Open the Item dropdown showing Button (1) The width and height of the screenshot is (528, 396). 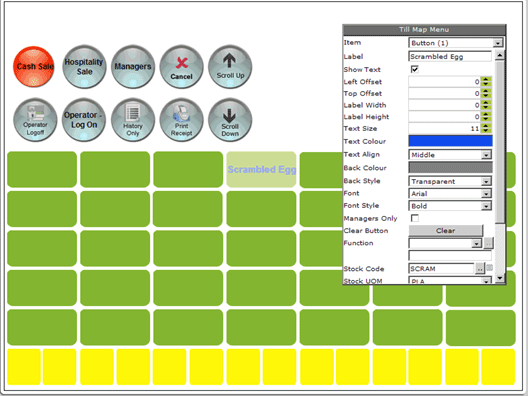(456, 43)
